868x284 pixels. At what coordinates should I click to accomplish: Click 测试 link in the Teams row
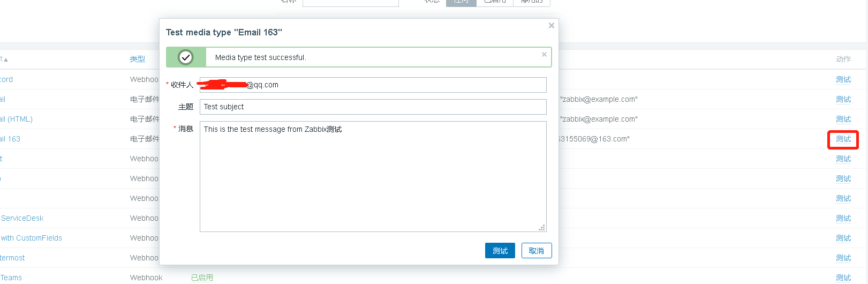coord(843,278)
